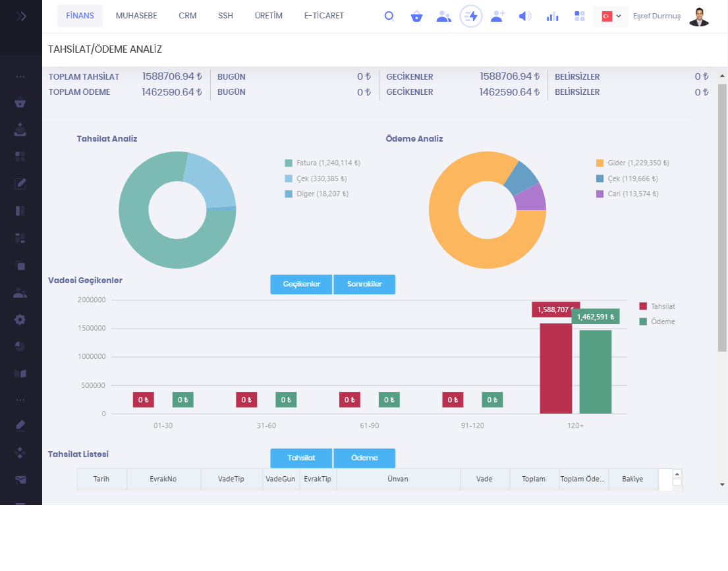Open the Turkish flag language dropdown
The image size is (728, 571).
(x=611, y=16)
